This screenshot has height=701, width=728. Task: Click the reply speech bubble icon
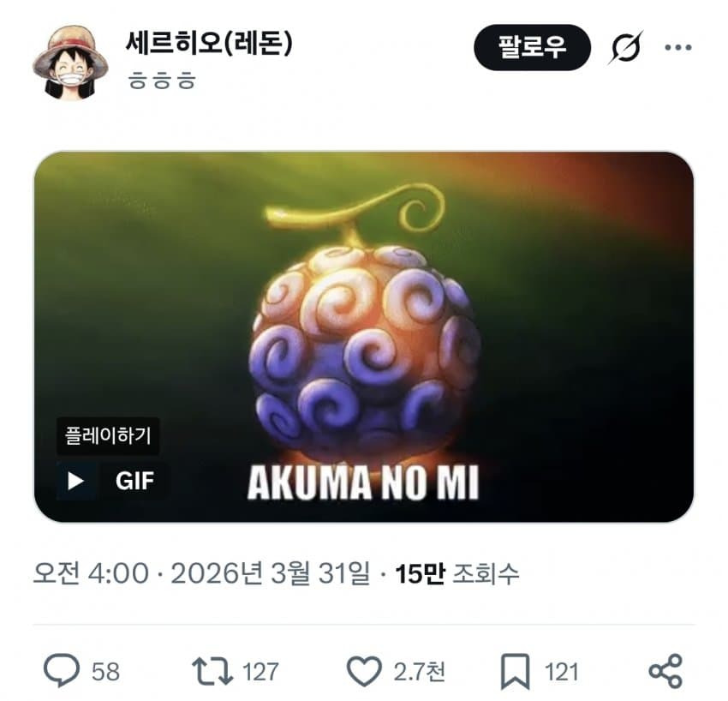pos(62,671)
